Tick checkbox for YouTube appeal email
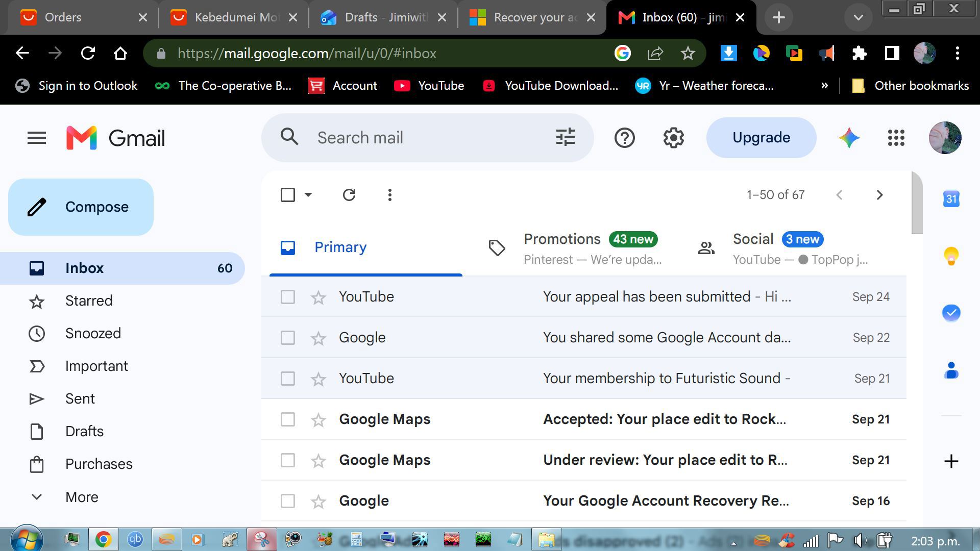This screenshot has width=980, height=551. click(x=288, y=297)
